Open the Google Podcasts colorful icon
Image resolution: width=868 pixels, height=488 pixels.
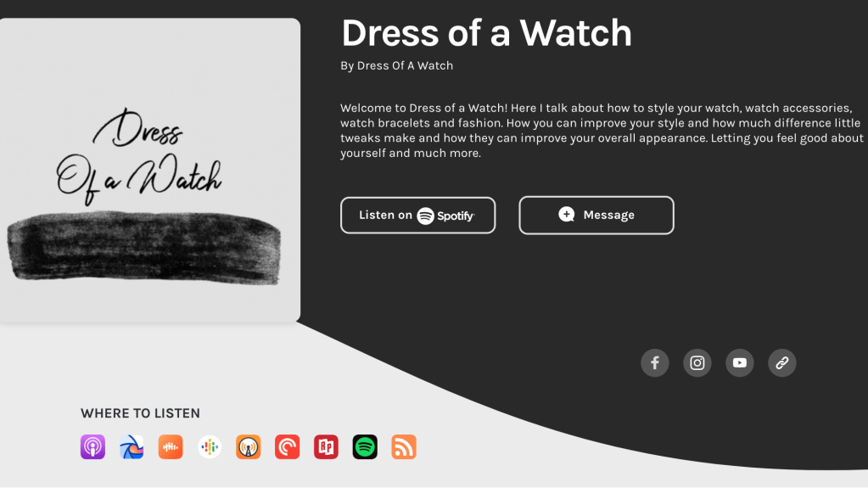click(x=210, y=447)
